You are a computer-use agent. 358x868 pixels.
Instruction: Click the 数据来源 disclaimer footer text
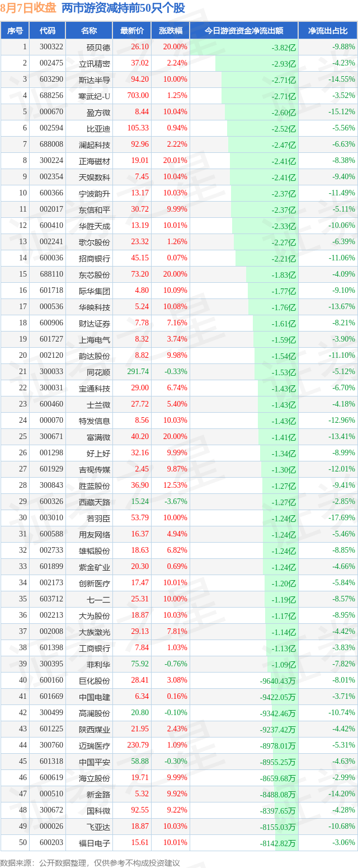coord(90,862)
